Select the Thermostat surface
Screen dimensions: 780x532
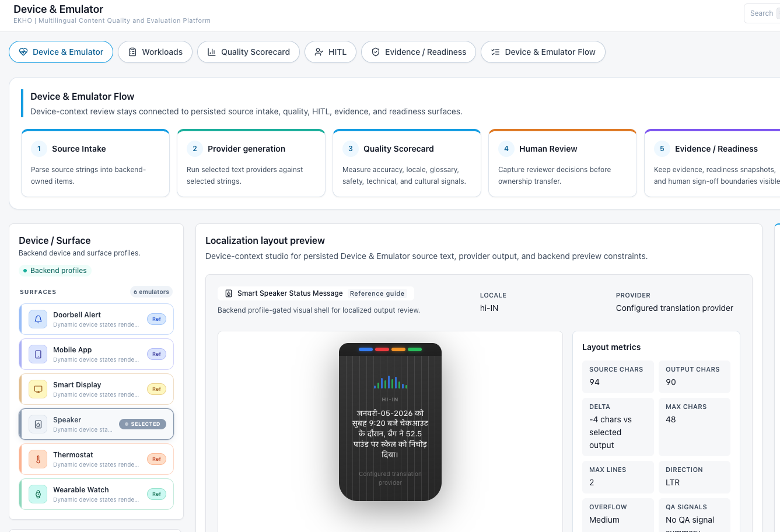[96, 459]
